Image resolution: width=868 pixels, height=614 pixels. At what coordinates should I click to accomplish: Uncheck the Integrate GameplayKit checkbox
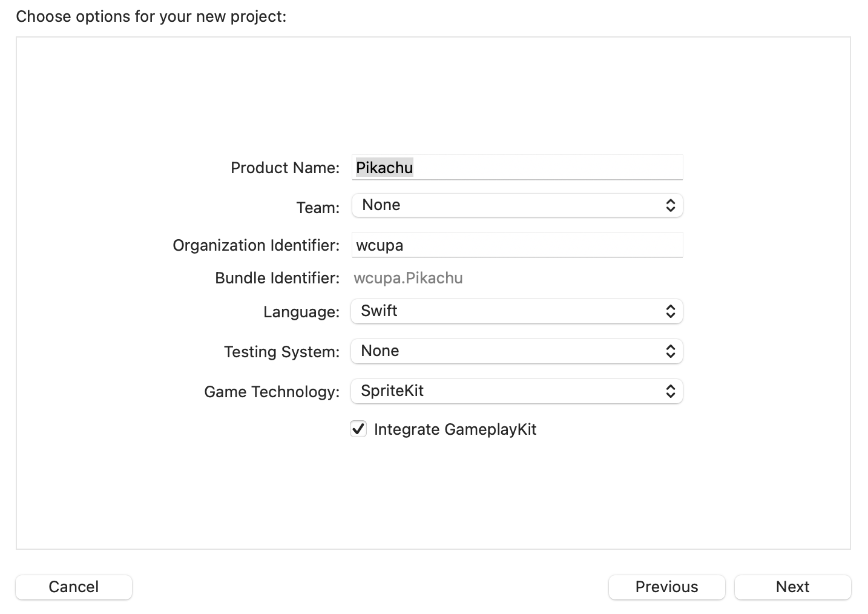click(358, 429)
